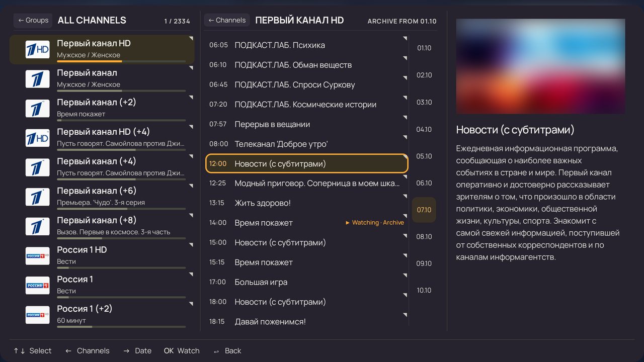Image resolution: width=644 pixels, height=362 pixels.
Task: Choose archive date 08.10
Action: [424, 237]
